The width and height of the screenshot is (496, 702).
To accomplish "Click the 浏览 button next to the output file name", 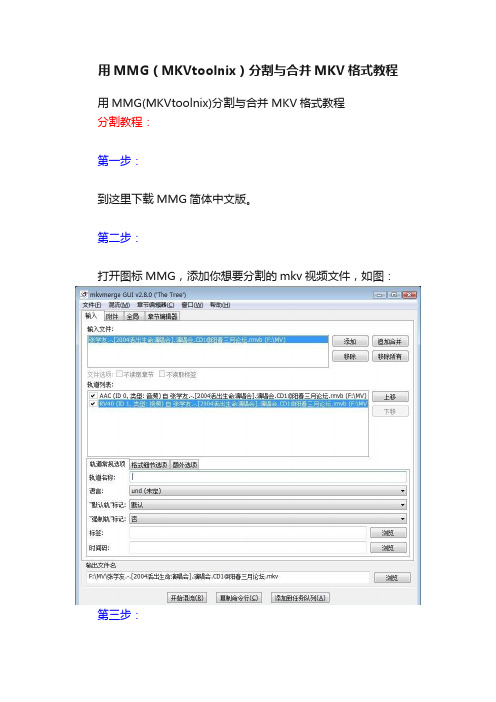I will pos(392,578).
